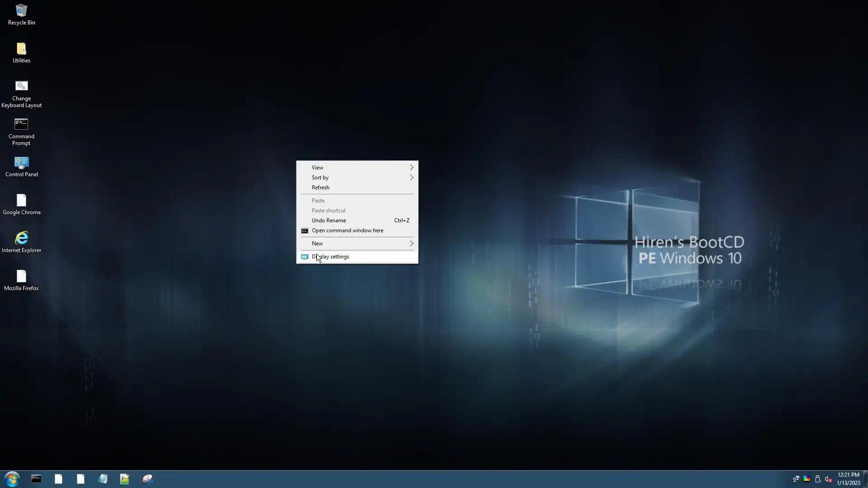Open the Start menu orb
The width and height of the screenshot is (868, 488).
point(12,479)
